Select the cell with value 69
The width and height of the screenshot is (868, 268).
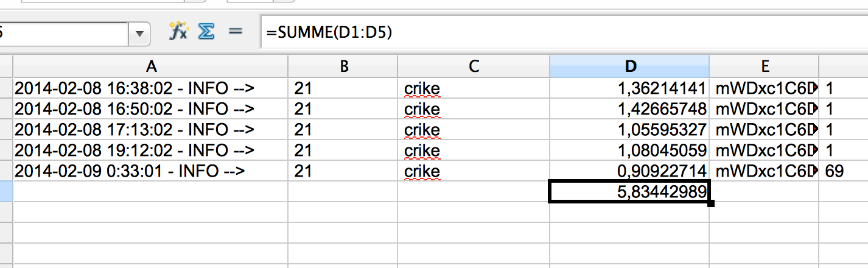pos(843,171)
